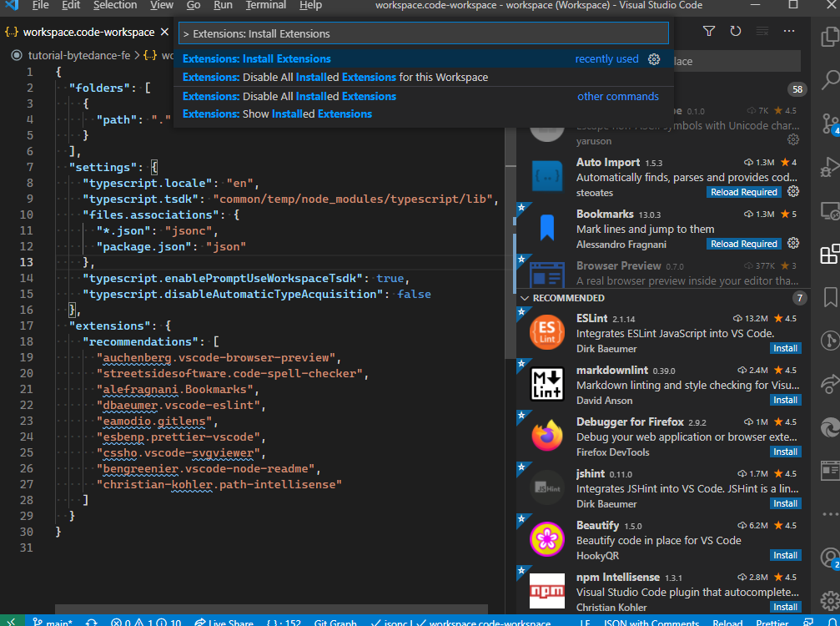Click the markdownlint extension logo
This screenshot has height=626, width=840.
[546, 384]
